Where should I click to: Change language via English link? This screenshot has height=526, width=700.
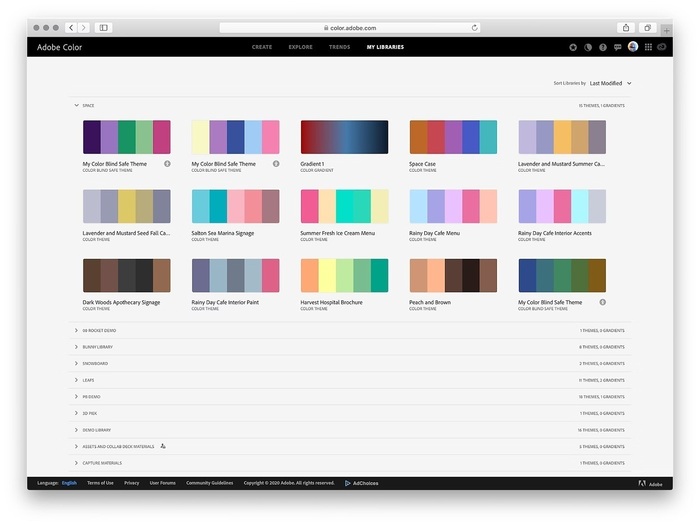click(x=69, y=483)
